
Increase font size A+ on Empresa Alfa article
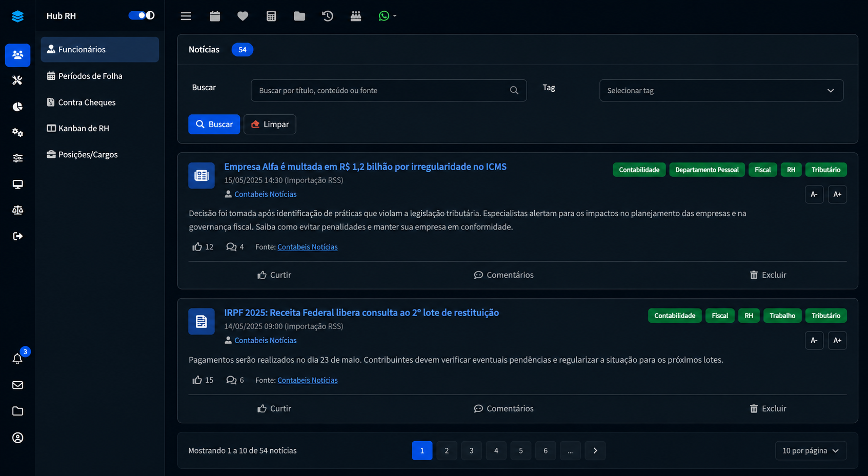pos(837,194)
